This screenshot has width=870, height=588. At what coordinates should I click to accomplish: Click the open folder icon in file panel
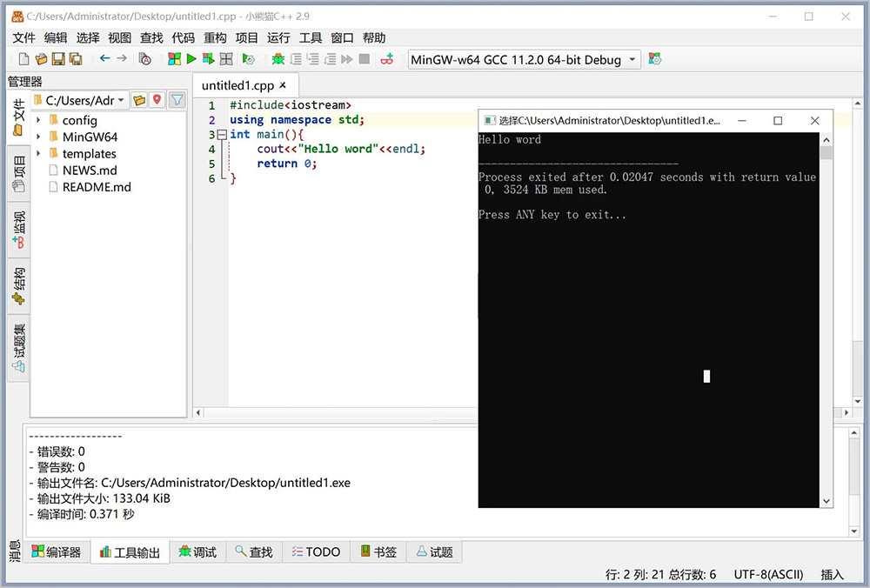pyautogui.click(x=139, y=100)
